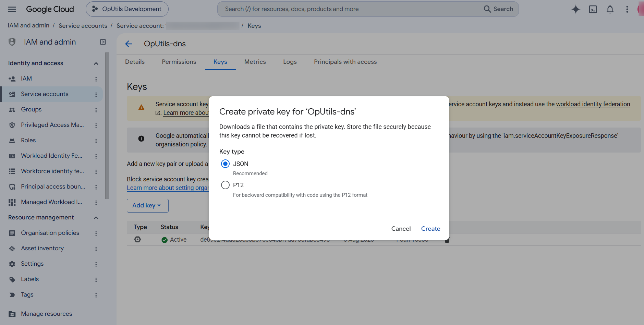Open the options menu for Roles item
Image resolution: width=644 pixels, height=325 pixels.
96,141
